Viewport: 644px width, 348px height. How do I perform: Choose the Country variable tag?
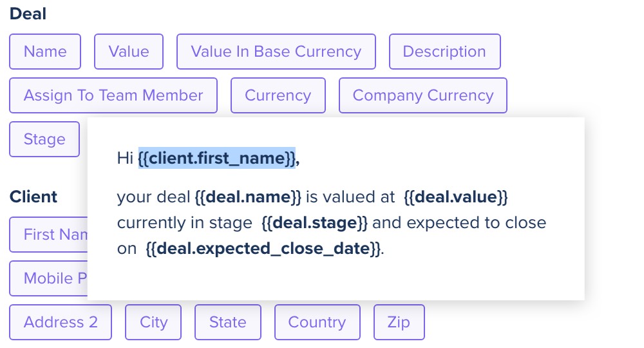[317, 322]
